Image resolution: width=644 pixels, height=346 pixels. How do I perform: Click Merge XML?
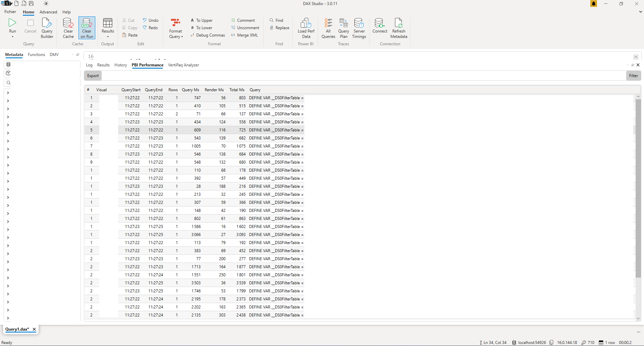(244, 35)
